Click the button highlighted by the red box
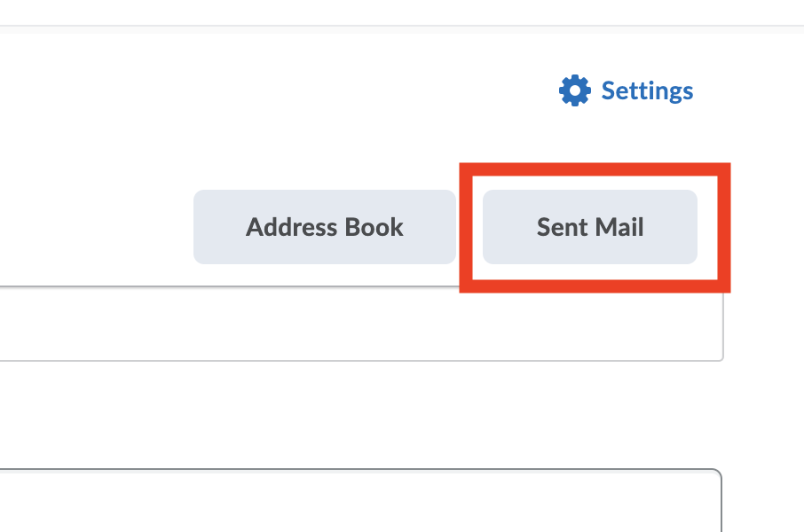Image resolution: width=804 pixels, height=532 pixels. [x=590, y=227]
